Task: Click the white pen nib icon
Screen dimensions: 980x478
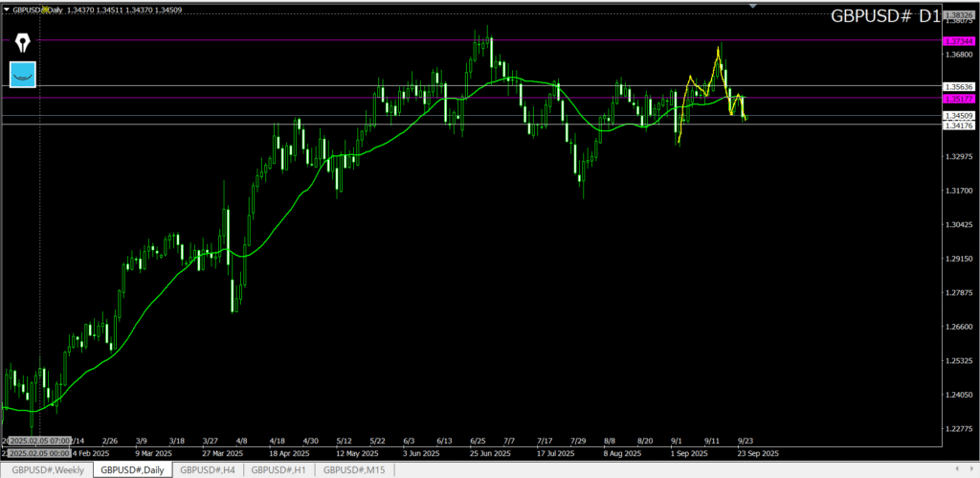Action: [x=23, y=43]
